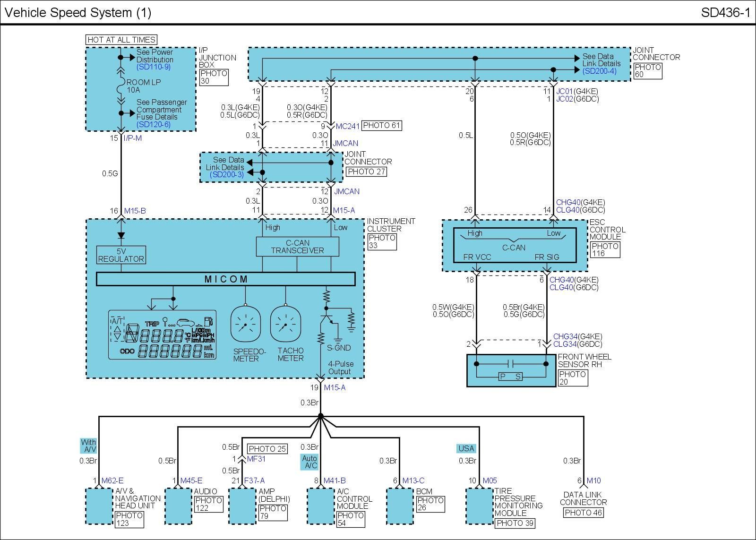Select the Tire Pressure Monitoring Module box
The height and width of the screenshot is (540, 756).
coord(479,506)
